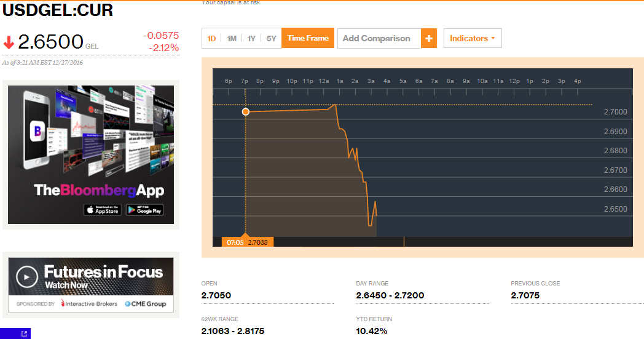The image size is (644, 339).
Task: Click the Watch Now link in banner
Action: [x=65, y=286]
